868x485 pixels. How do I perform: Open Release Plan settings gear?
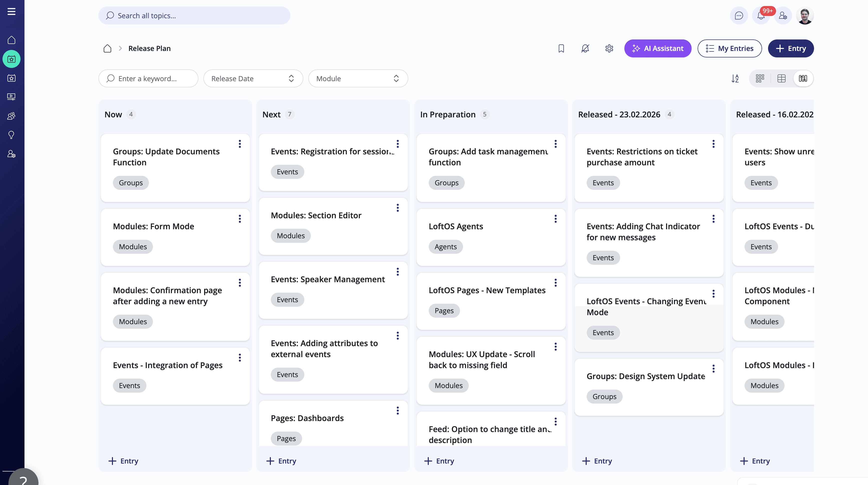[609, 48]
